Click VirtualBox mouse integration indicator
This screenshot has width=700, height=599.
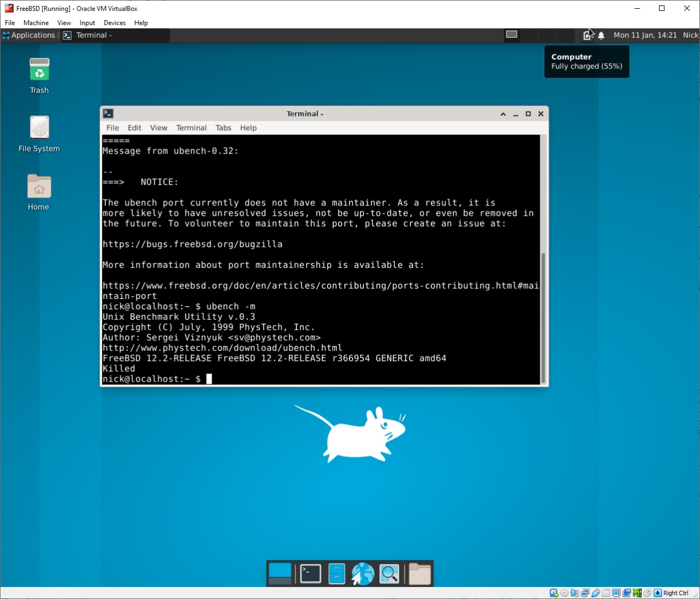click(x=647, y=593)
